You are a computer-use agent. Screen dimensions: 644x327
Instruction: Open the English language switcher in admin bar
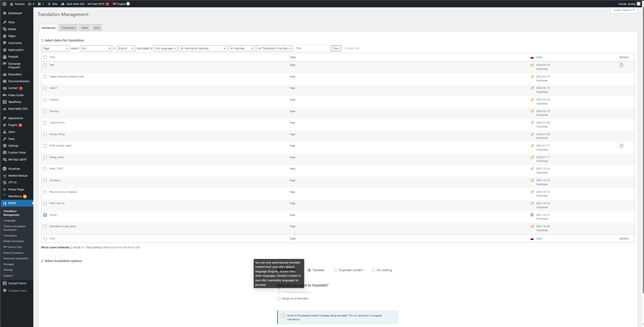click(x=121, y=4)
